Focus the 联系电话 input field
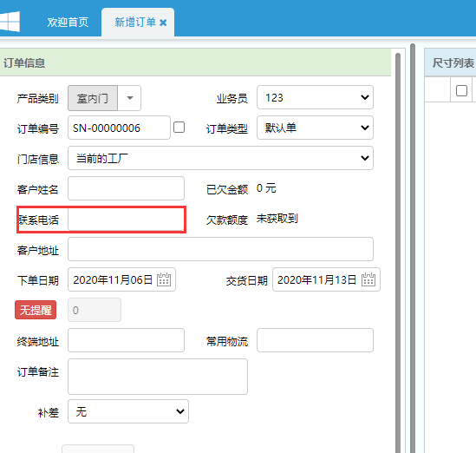This screenshot has width=476, height=453. (126, 219)
